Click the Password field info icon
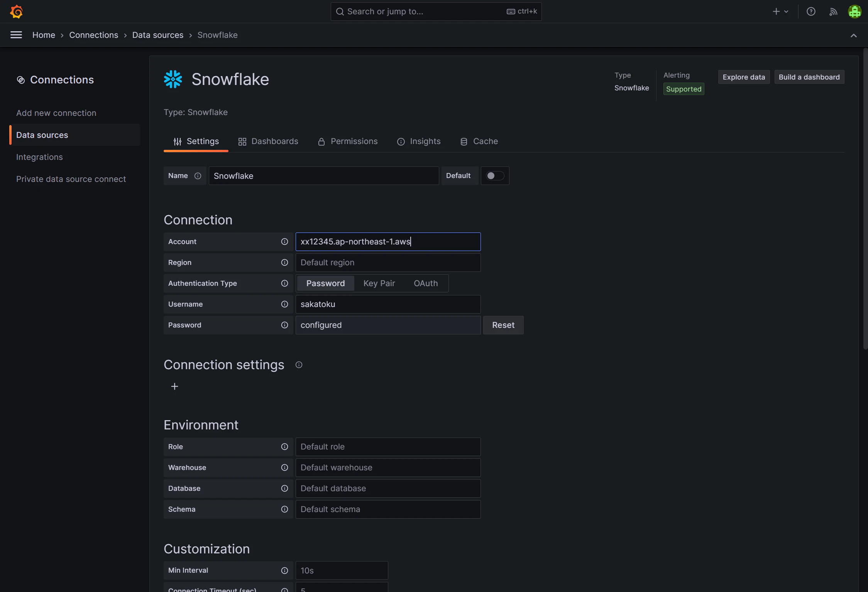Image resolution: width=868 pixels, height=592 pixels. (284, 325)
